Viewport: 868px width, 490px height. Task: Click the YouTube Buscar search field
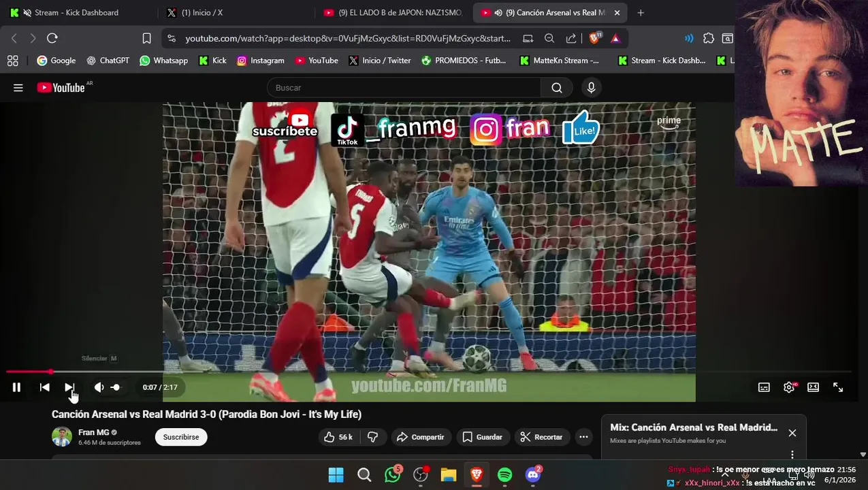coord(404,88)
